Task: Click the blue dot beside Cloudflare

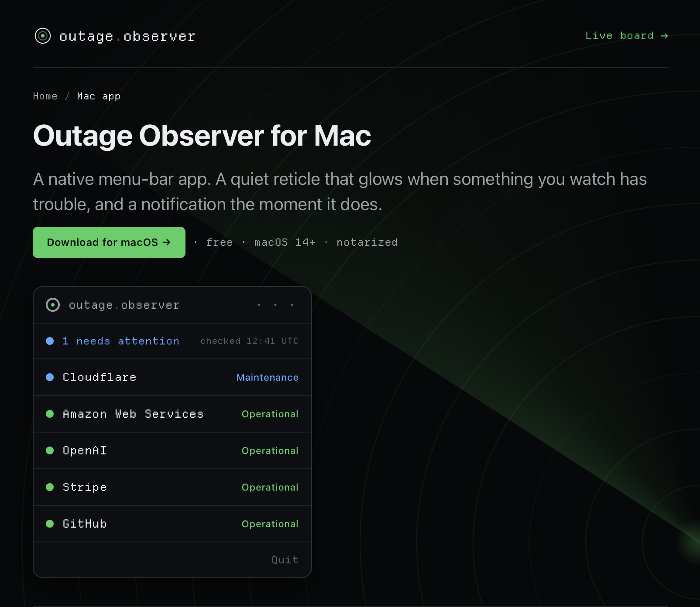Action: point(50,377)
